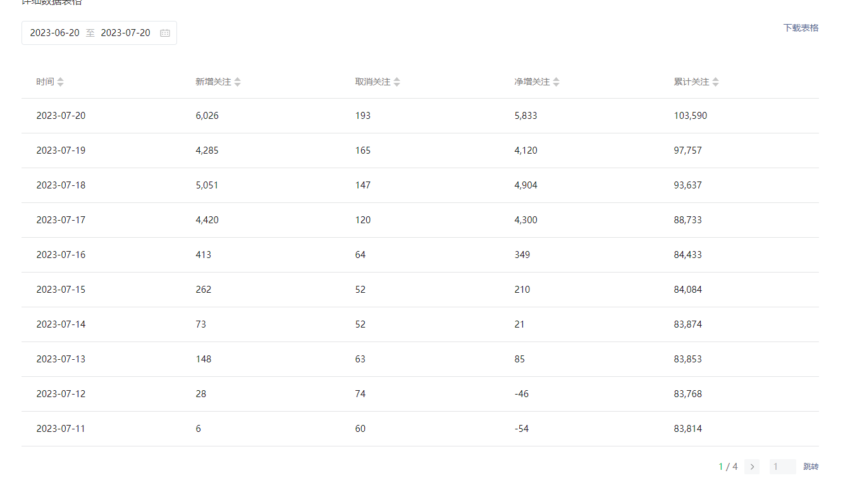
Task: Open start date 2023-06-20 picker
Action: click(x=55, y=33)
